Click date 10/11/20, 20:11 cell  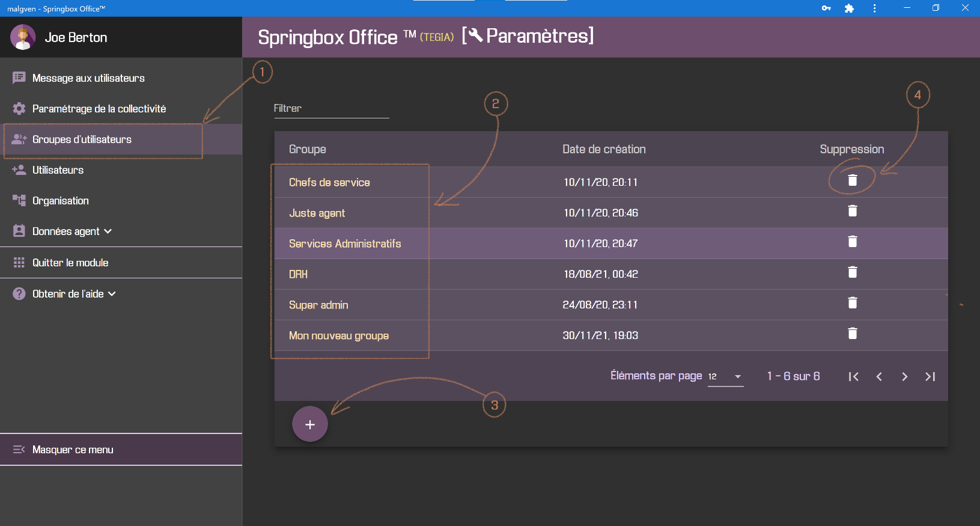pos(600,182)
